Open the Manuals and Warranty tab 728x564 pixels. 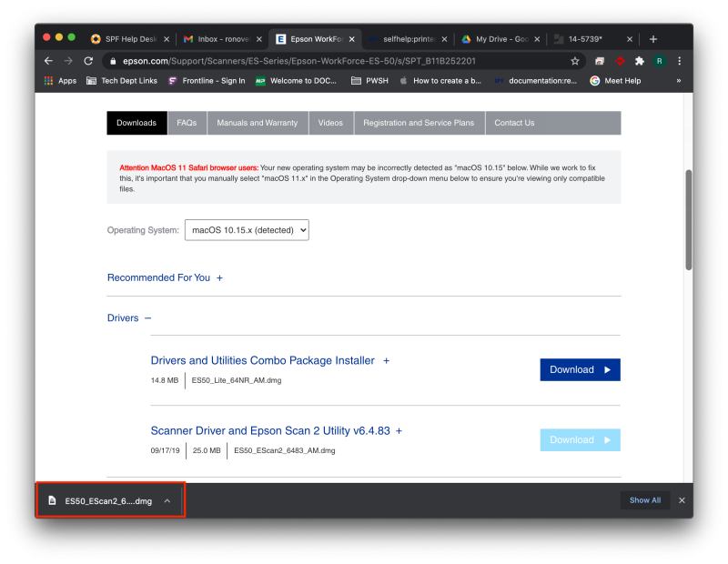tap(257, 123)
